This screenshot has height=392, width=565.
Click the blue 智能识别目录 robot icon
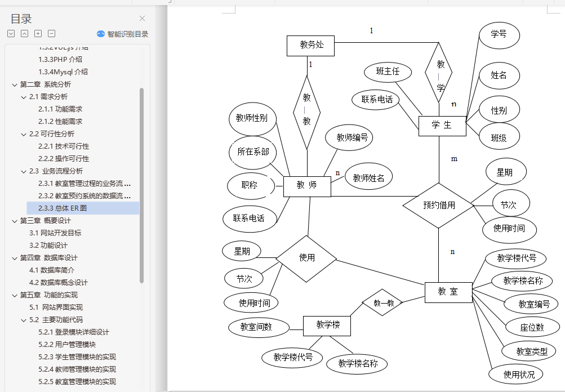point(101,34)
